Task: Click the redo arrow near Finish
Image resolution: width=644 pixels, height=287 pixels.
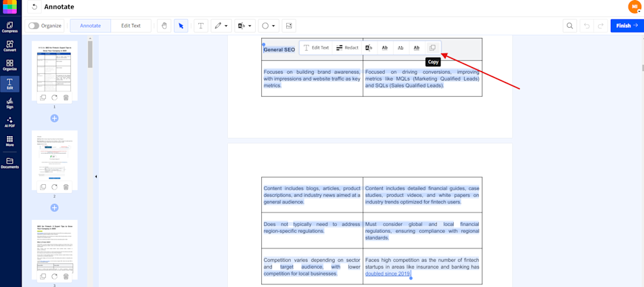Action: coord(601,26)
